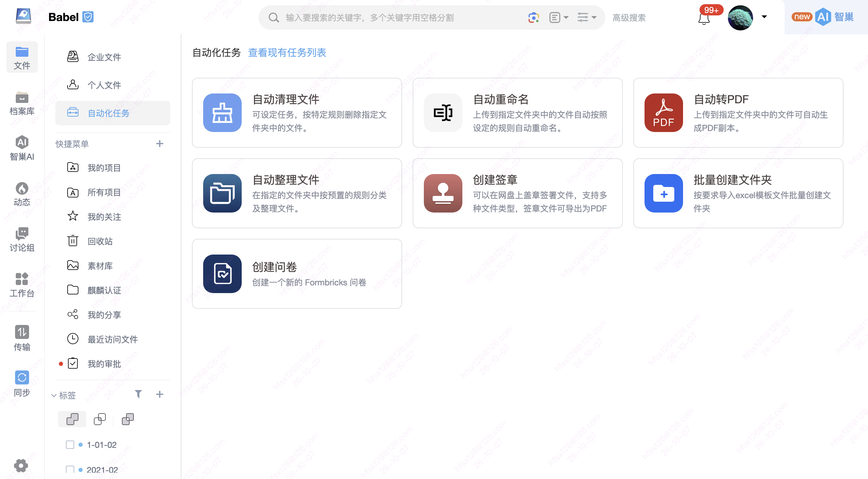The width and height of the screenshot is (868, 479).
Task: Click 高级搜索 advanced search
Action: (x=629, y=18)
